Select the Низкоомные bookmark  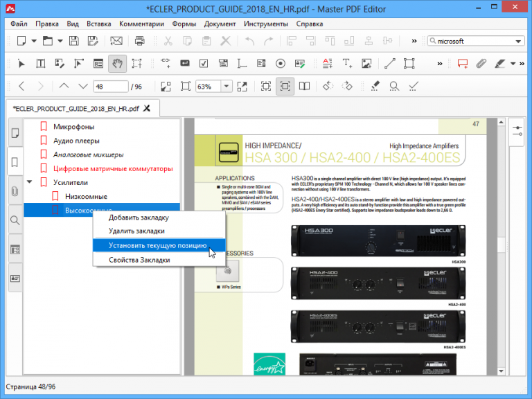coord(86,197)
